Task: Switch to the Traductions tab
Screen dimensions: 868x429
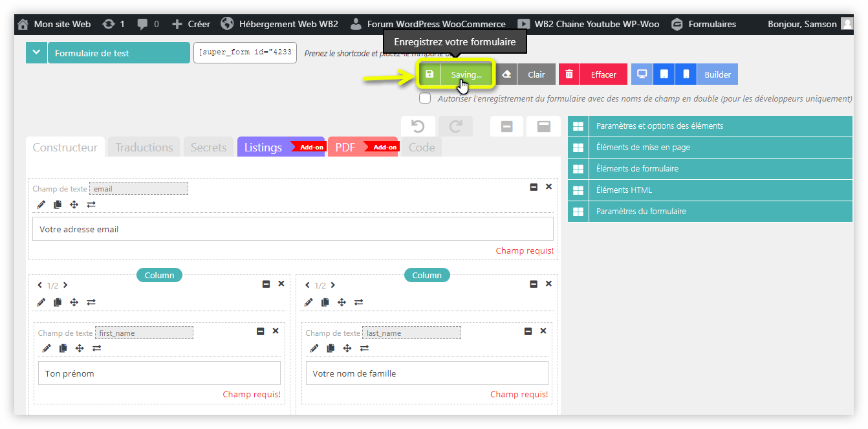Action: (x=144, y=148)
